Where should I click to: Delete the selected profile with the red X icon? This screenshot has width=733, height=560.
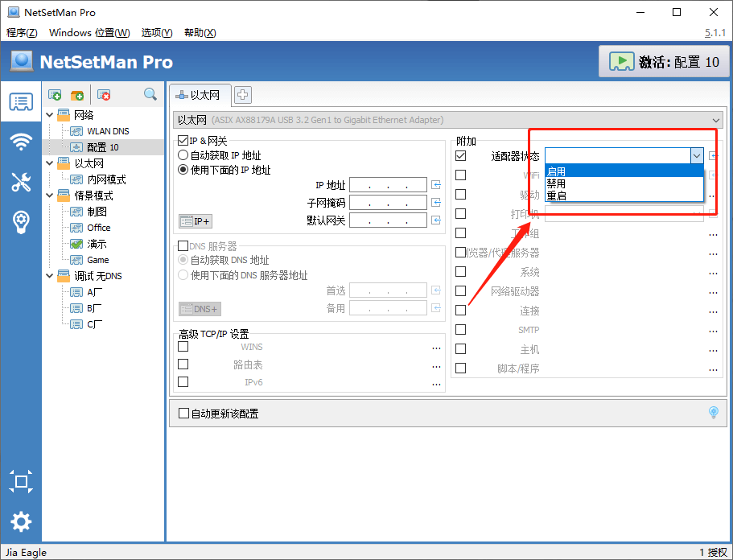[x=104, y=95]
